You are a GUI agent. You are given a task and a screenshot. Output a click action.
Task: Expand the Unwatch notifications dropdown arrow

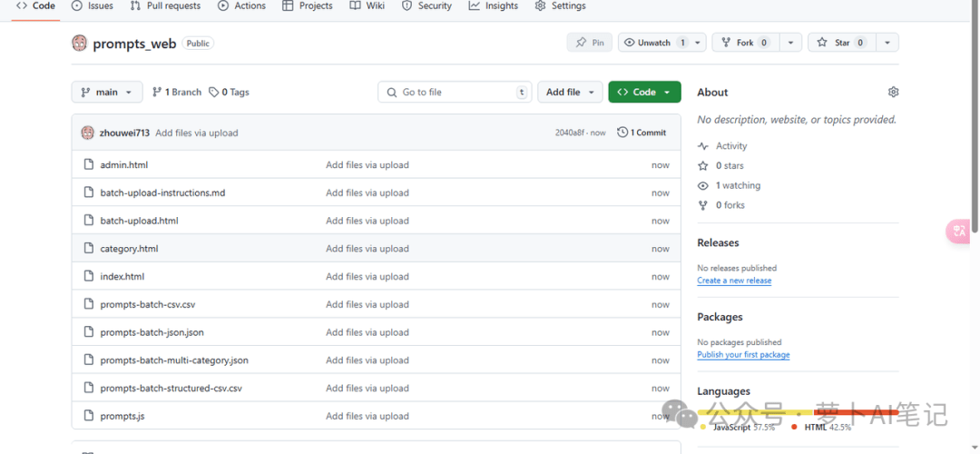coord(699,43)
